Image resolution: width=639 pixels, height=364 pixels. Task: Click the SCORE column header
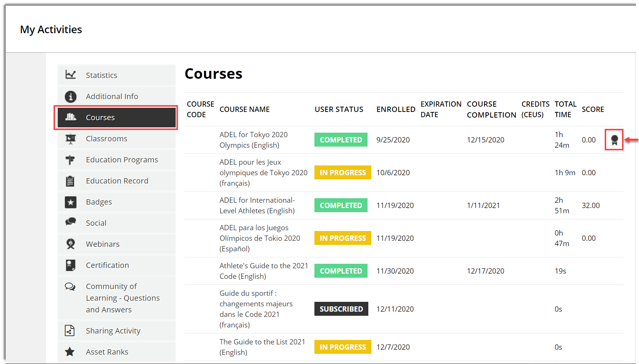pyautogui.click(x=593, y=109)
